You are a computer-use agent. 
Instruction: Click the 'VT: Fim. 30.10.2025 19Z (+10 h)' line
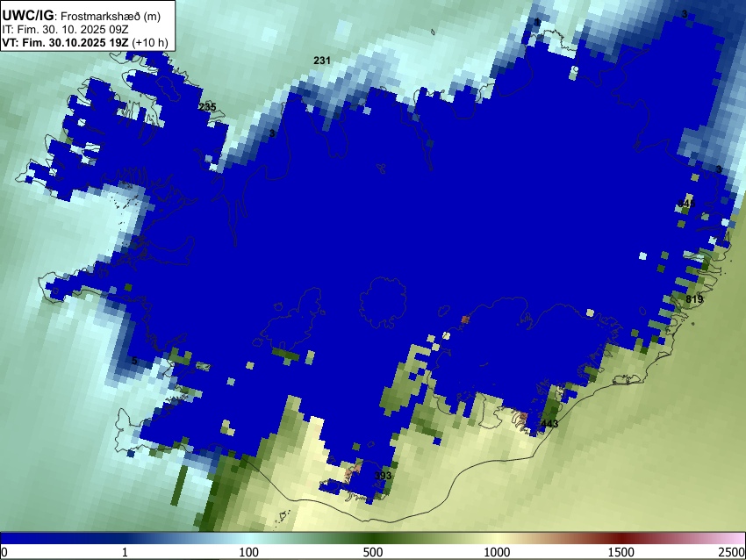[x=85, y=42]
